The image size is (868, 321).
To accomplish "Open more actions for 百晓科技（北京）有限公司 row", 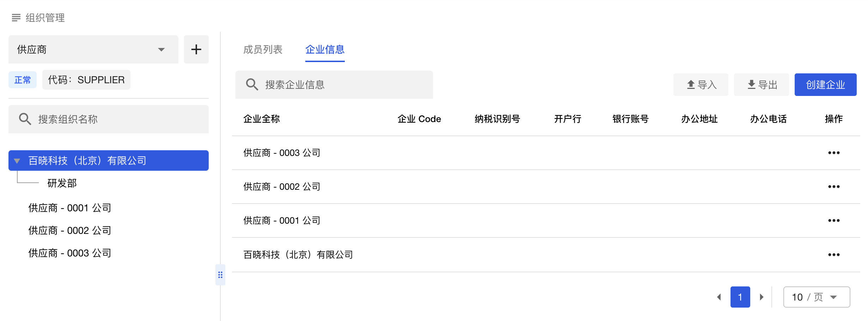I will pos(834,255).
